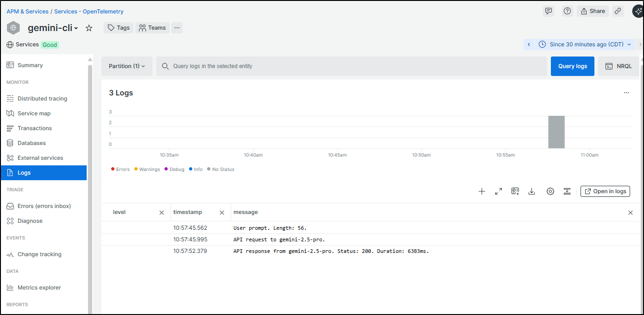Viewport: 644px width, 315px height.
Task: Sort by the timestamp column header
Action: (188, 212)
